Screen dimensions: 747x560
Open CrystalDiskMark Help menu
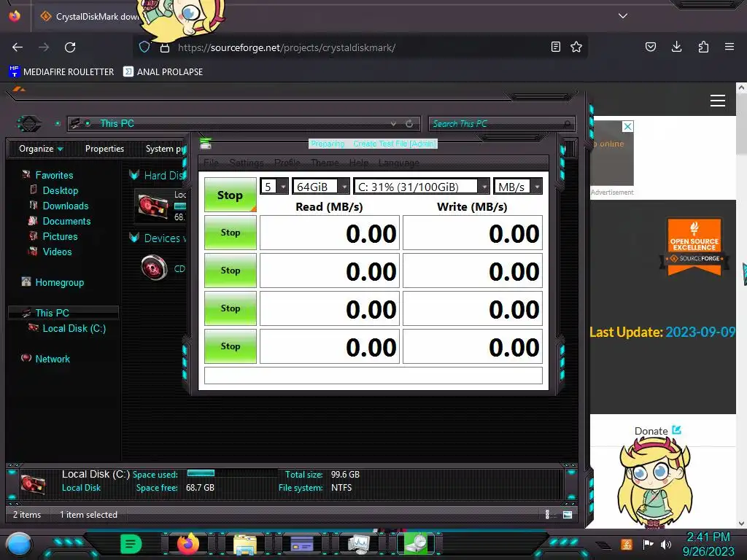point(358,163)
